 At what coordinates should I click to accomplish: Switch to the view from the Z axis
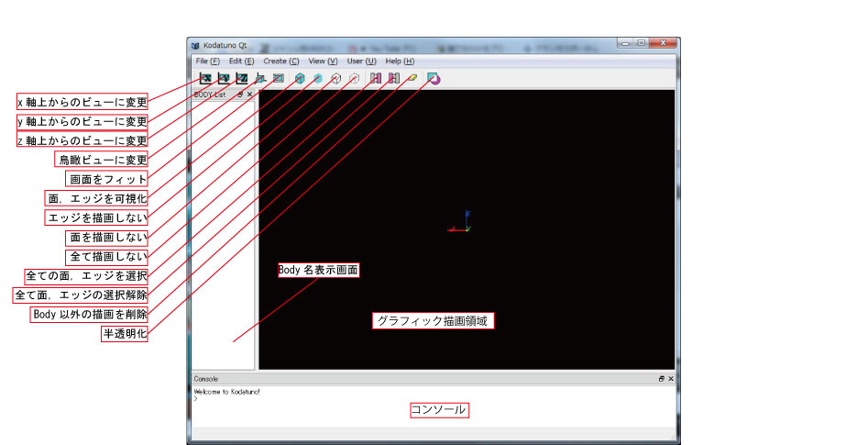click(242, 78)
